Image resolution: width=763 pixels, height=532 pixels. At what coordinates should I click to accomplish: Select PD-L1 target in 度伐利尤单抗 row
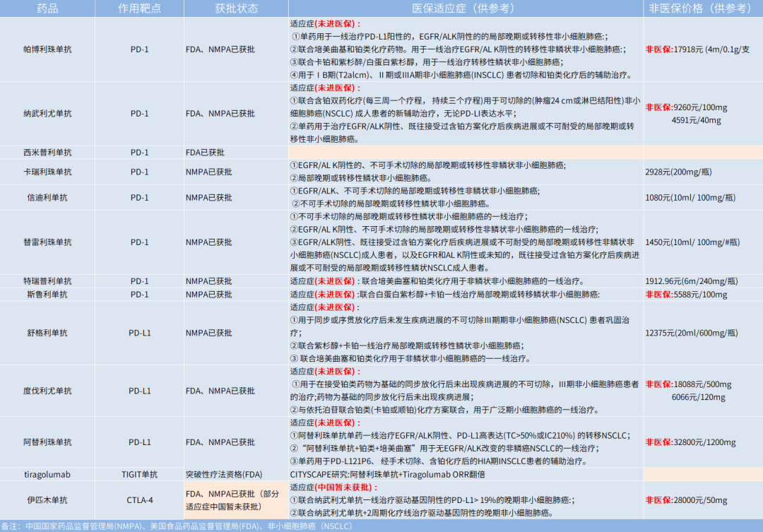tap(140, 391)
